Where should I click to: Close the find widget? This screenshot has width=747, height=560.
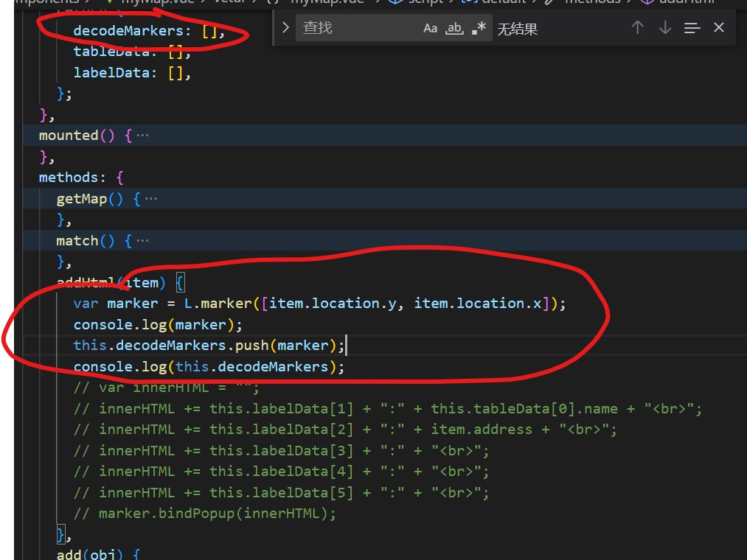point(719,27)
